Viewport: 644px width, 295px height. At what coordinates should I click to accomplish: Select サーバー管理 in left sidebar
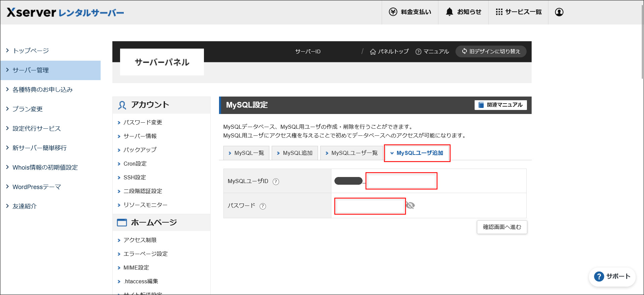50,70
